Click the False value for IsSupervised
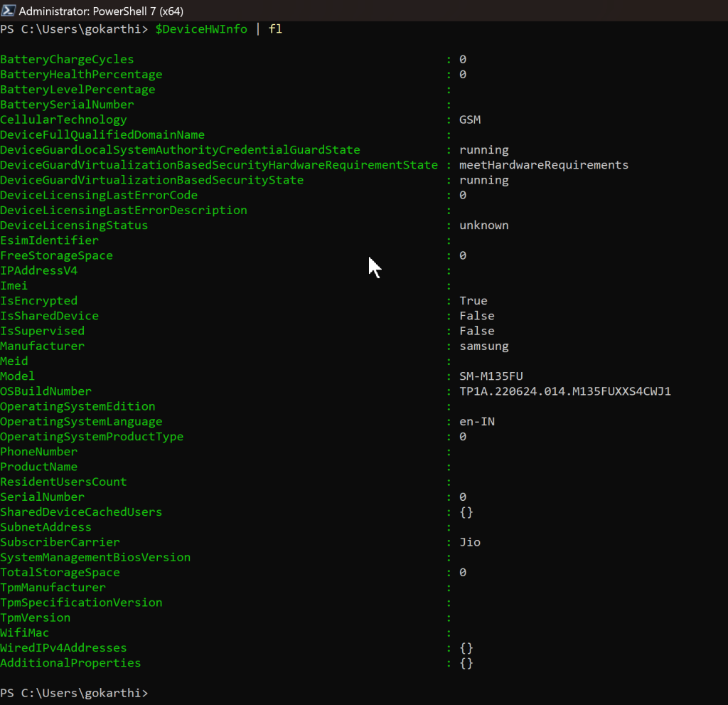This screenshot has width=728, height=705. click(477, 331)
